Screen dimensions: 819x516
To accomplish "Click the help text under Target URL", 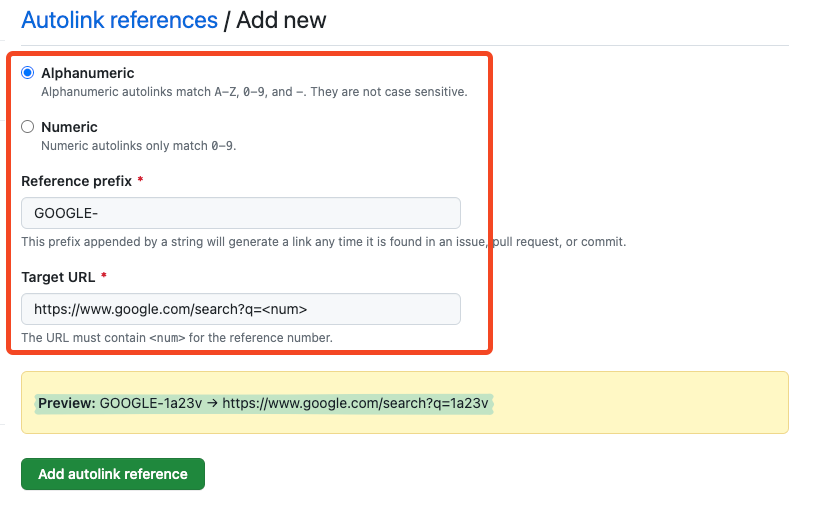I will point(177,338).
